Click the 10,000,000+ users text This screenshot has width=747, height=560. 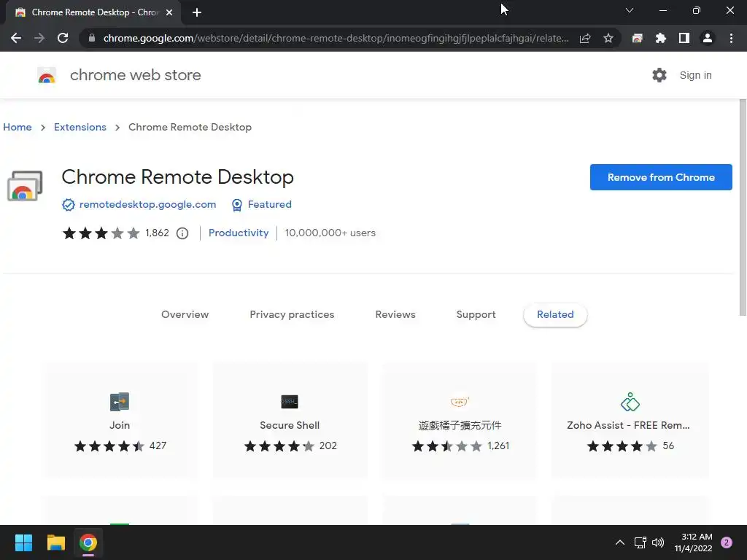coord(330,233)
